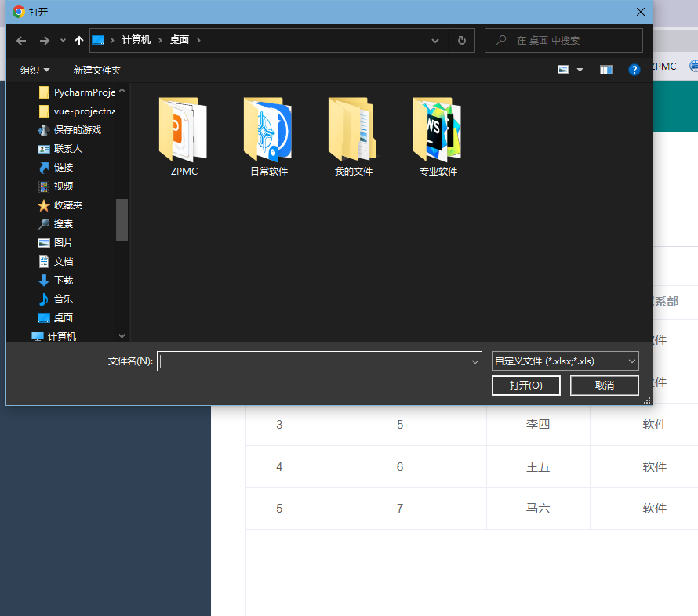This screenshot has height=616, width=698.
Task: Open the file name dropdown arrow
Action: pos(475,361)
